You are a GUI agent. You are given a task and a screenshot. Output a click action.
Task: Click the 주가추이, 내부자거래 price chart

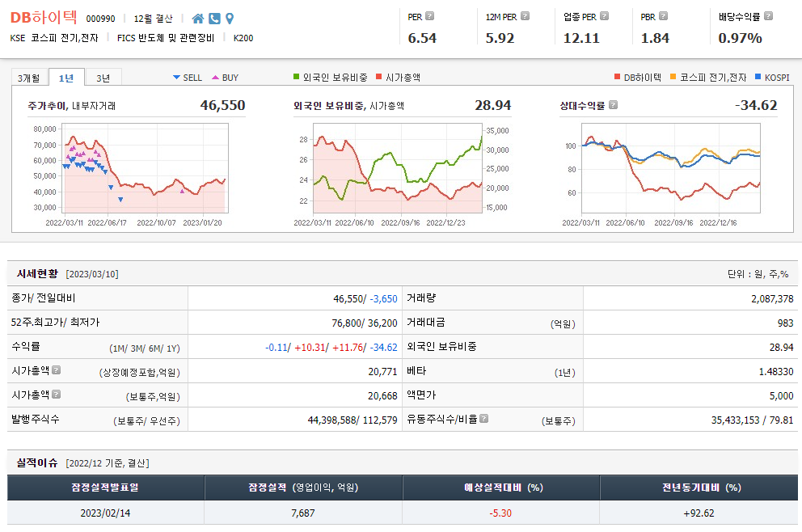[146, 168]
